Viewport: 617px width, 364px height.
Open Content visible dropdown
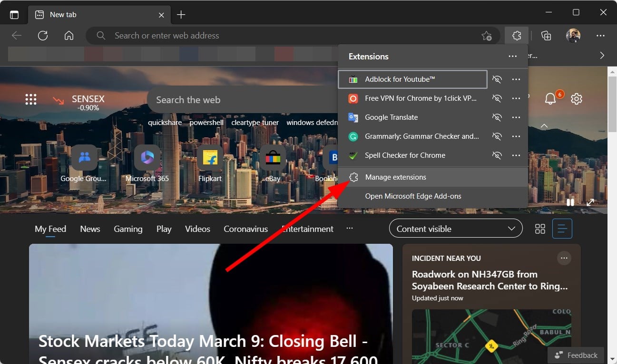tap(456, 229)
